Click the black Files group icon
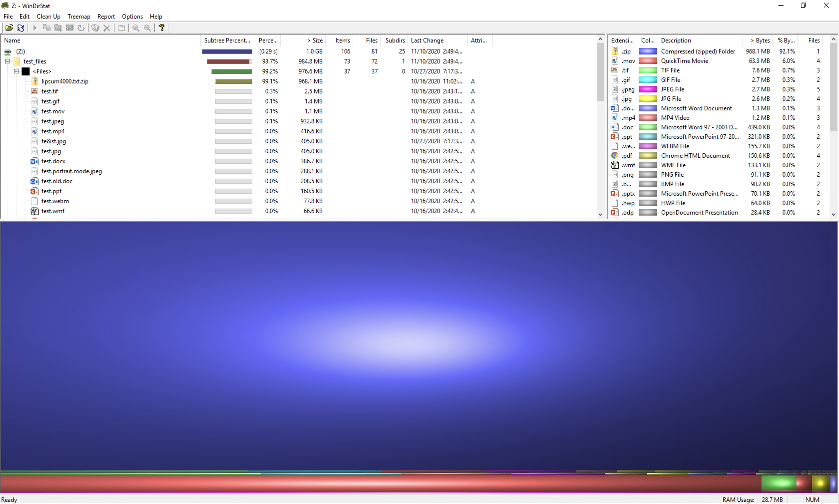 tap(25, 71)
